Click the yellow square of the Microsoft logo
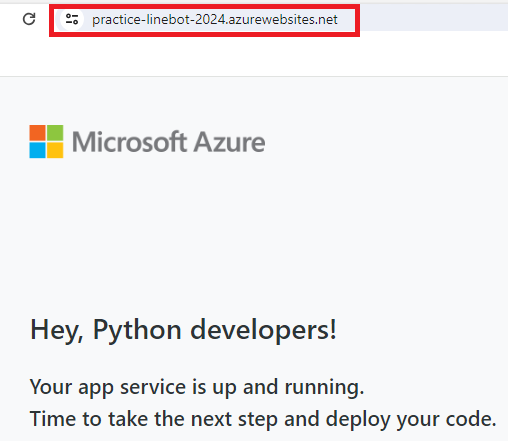508x441 pixels. [55, 150]
